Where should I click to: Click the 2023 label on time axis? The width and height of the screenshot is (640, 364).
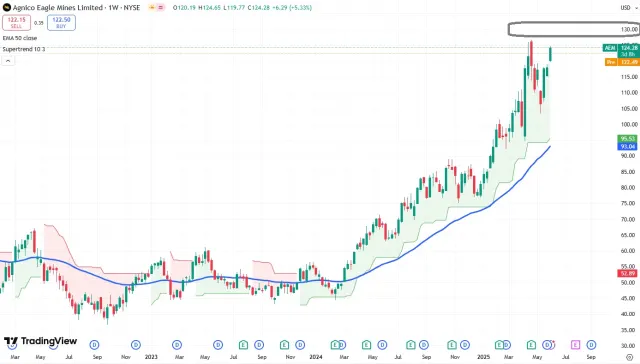click(151, 357)
